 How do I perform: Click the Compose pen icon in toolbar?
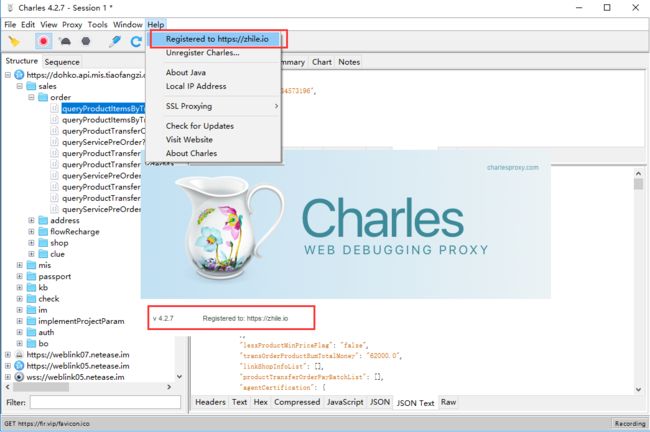tap(114, 41)
